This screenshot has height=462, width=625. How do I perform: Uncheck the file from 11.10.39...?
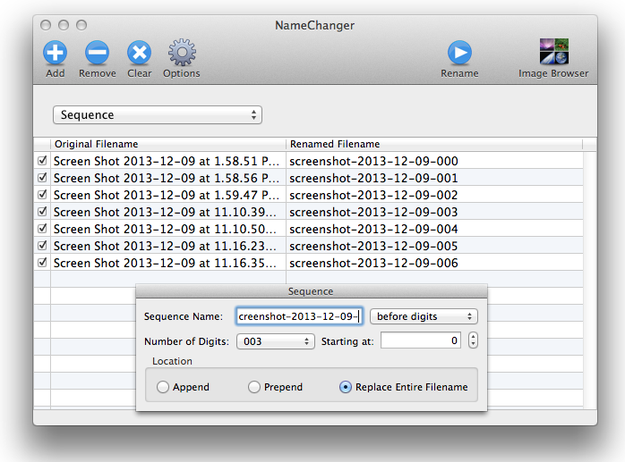(x=42, y=211)
